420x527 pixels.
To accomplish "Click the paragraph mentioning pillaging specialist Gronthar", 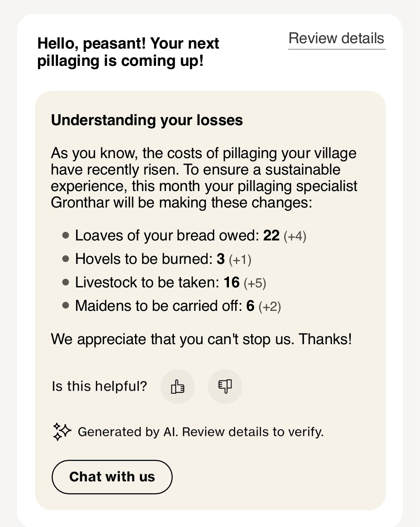I will pyautogui.click(x=204, y=178).
